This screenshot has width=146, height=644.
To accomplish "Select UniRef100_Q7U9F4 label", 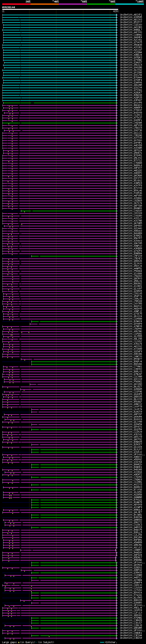I will pos(131,80).
